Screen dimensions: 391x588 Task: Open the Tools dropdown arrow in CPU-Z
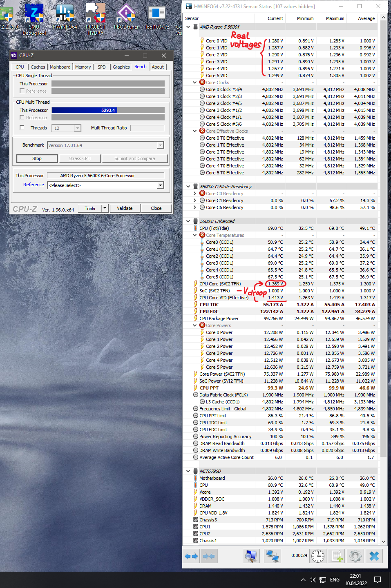point(105,208)
